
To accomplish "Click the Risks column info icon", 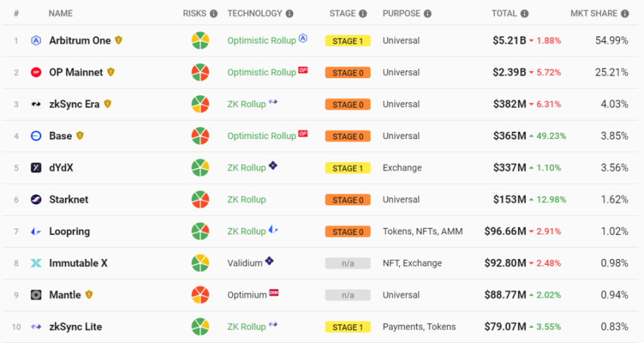I will [213, 13].
